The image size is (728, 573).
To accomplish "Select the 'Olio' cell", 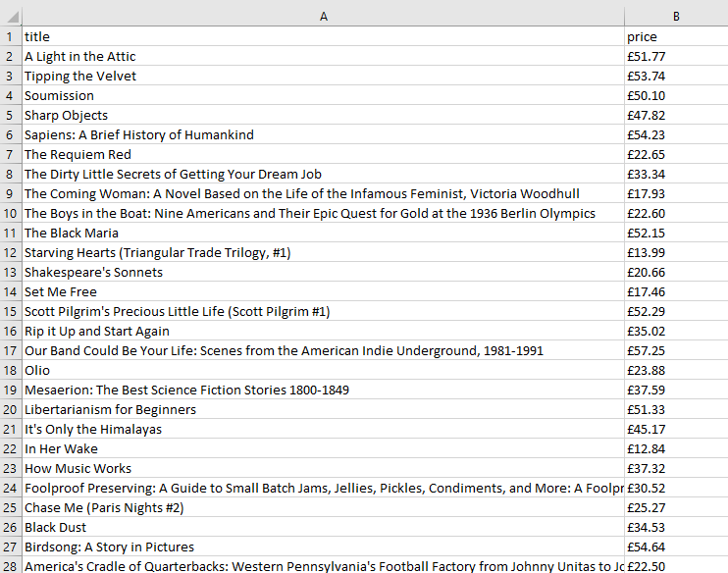I will (323, 370).
